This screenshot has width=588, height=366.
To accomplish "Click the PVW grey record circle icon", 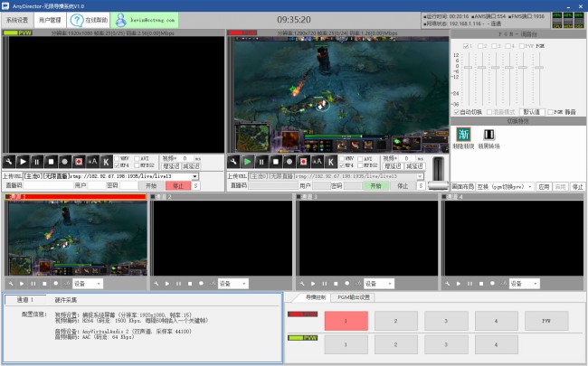I will point(64,162).
